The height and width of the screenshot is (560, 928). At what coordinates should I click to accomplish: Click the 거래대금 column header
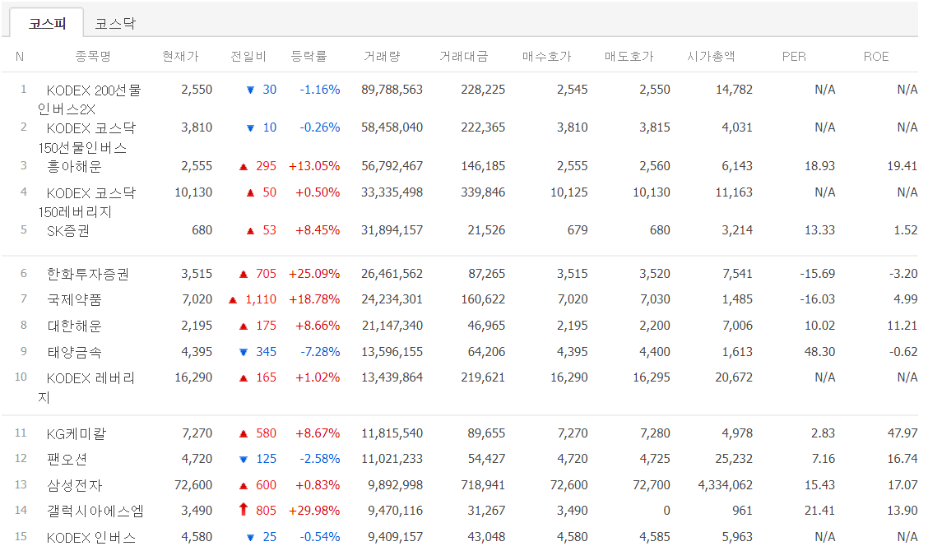click(x=464, y=56)
